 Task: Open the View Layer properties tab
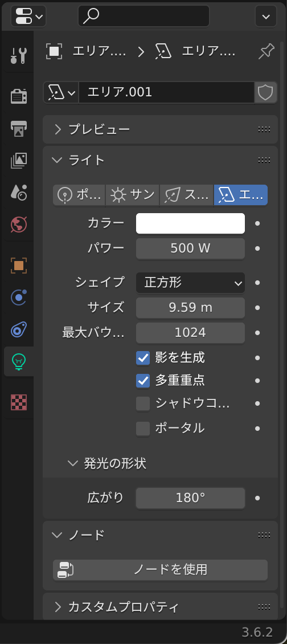click(x=18, y=161)
